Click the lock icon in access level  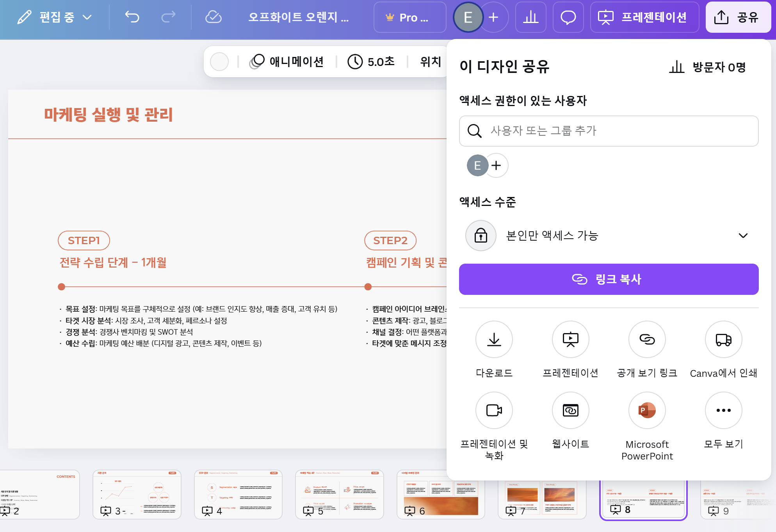point(481,236)
